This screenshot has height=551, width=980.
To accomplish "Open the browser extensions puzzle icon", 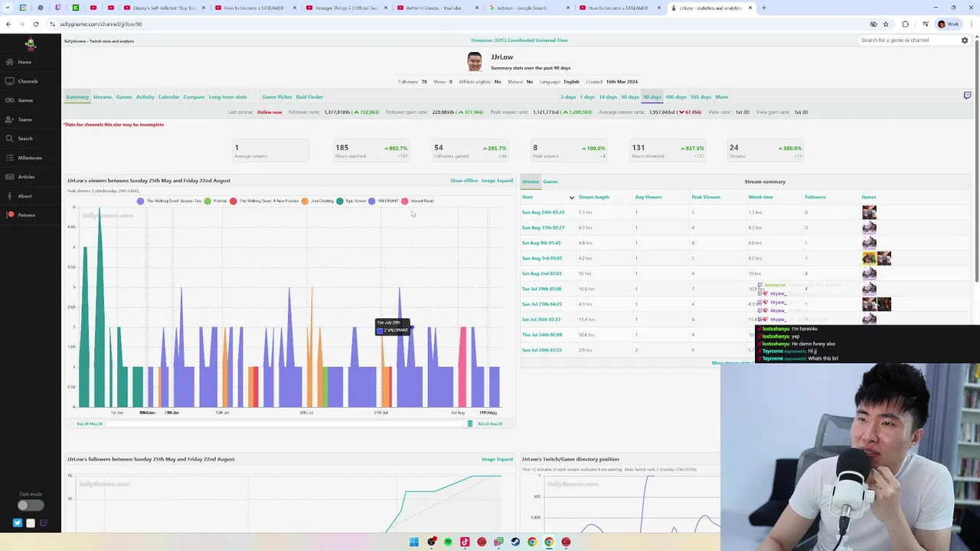I will tap(905, 24).
